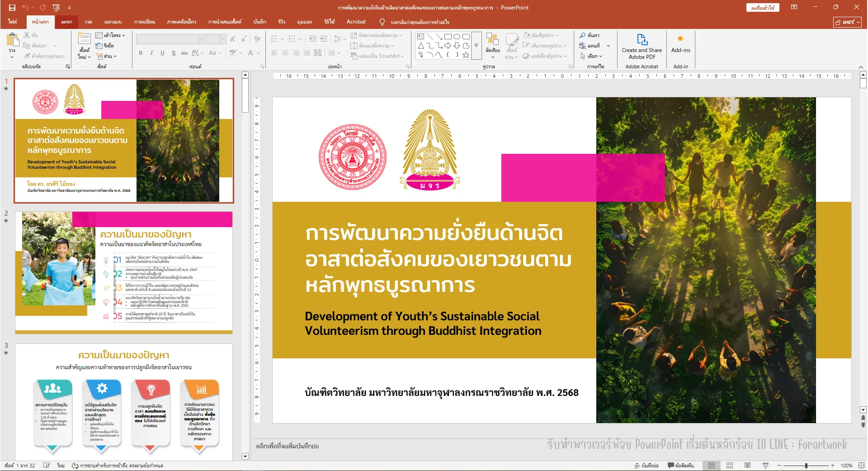Select the right arrow shape in gallery

[x=448, y=46]
